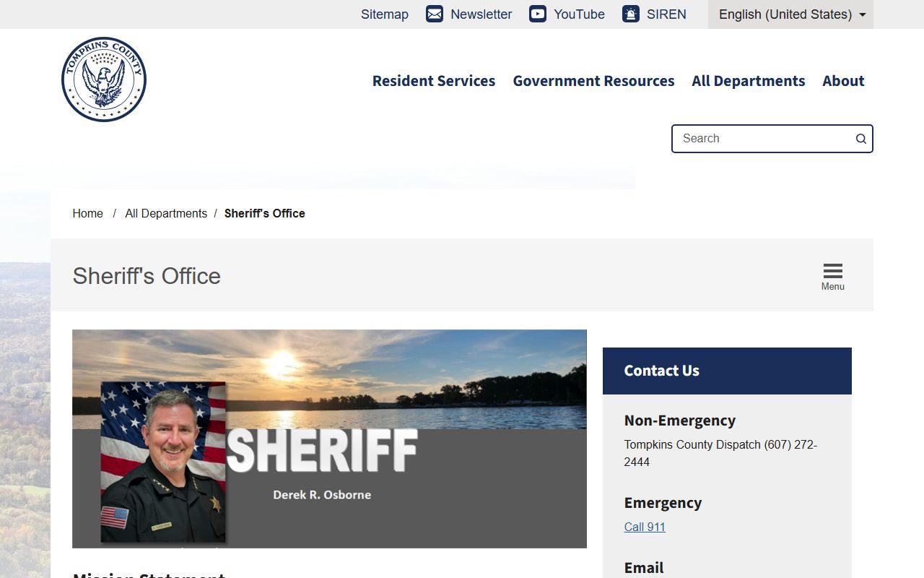This screenshot has width=924, height=578.
Task: Open the Newsletter link text
Action: [x=481, y=14]
